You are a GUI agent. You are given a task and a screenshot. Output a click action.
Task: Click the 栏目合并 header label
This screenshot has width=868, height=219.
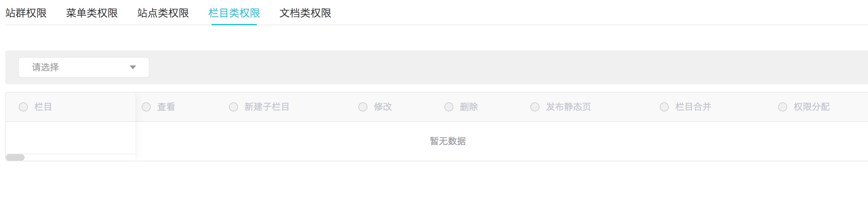point(693,107)
